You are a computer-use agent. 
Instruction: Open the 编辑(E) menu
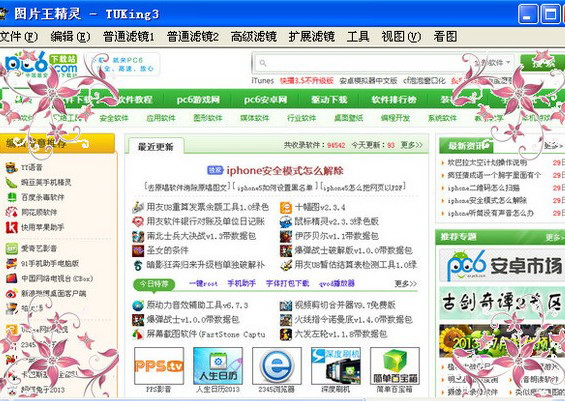pos(70,36)
